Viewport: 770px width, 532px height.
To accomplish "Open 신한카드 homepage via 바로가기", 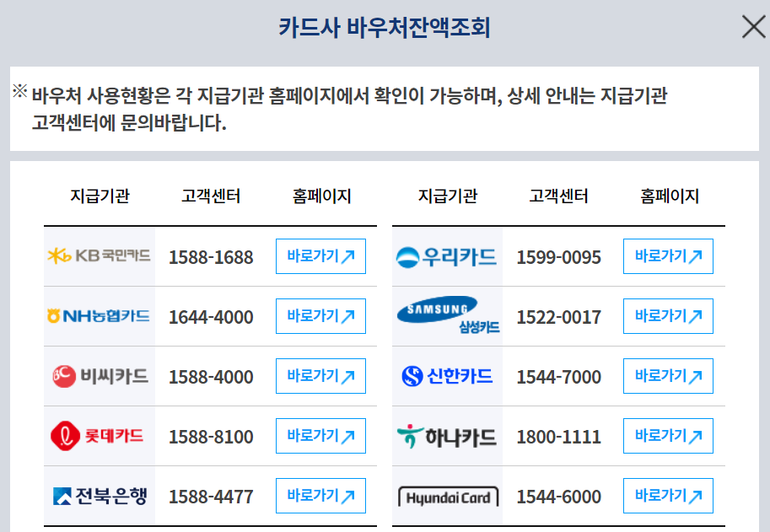I will [668, 376].
